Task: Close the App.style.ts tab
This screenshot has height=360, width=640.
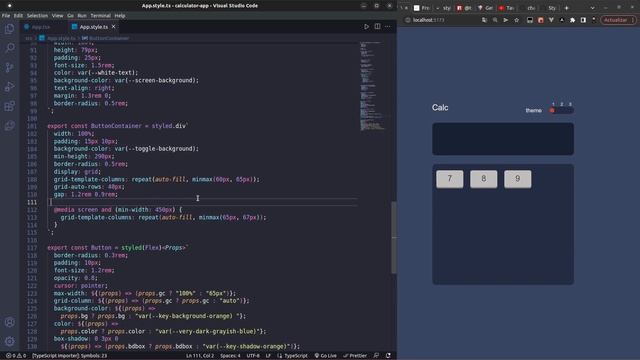Action: coord(113,27)
